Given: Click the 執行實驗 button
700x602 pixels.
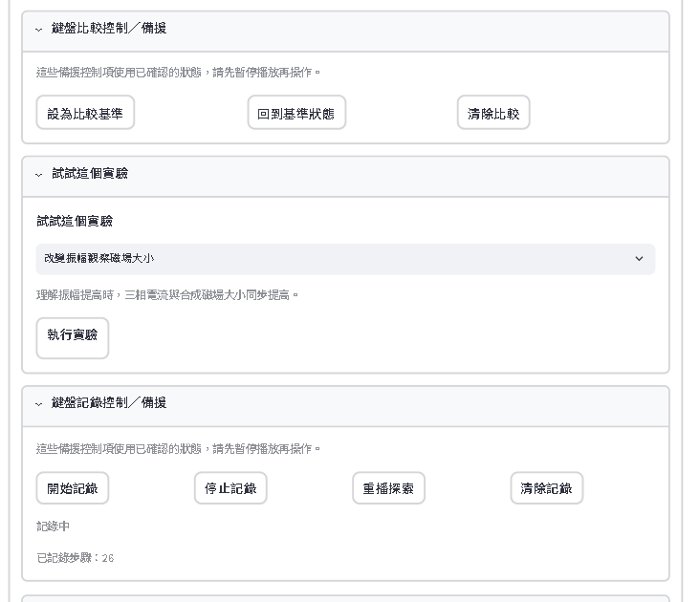Looking at the screenshot, I should point(73,338).
